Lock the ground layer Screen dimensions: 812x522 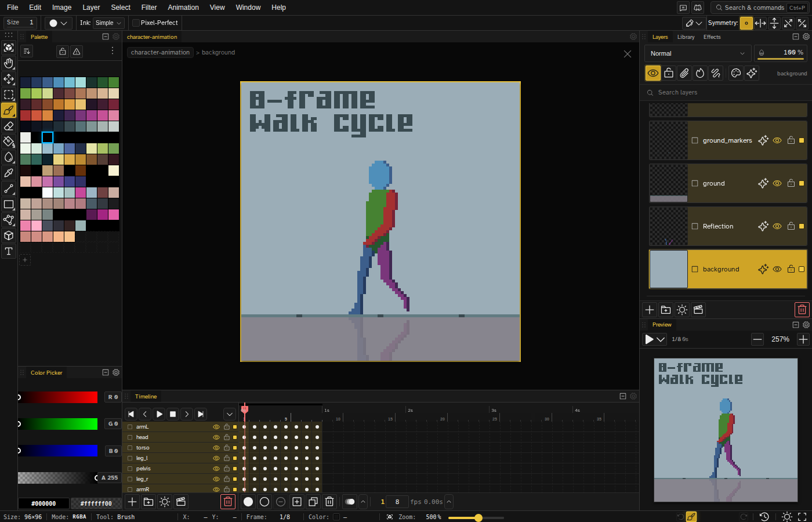point(791,183)
